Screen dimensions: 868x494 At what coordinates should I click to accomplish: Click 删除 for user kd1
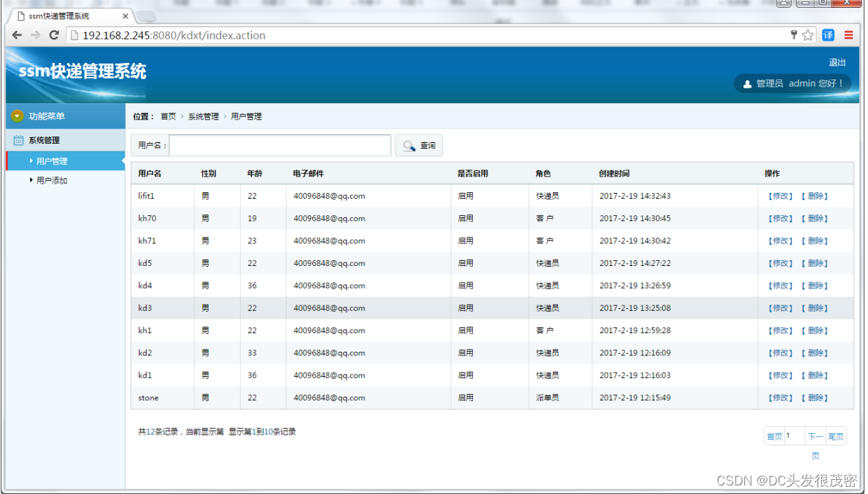tap(815, 375)
